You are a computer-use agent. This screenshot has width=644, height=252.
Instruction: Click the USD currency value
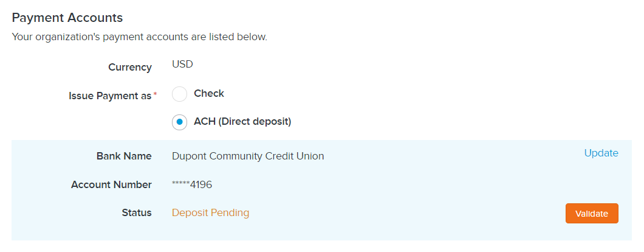click(182, 65)
